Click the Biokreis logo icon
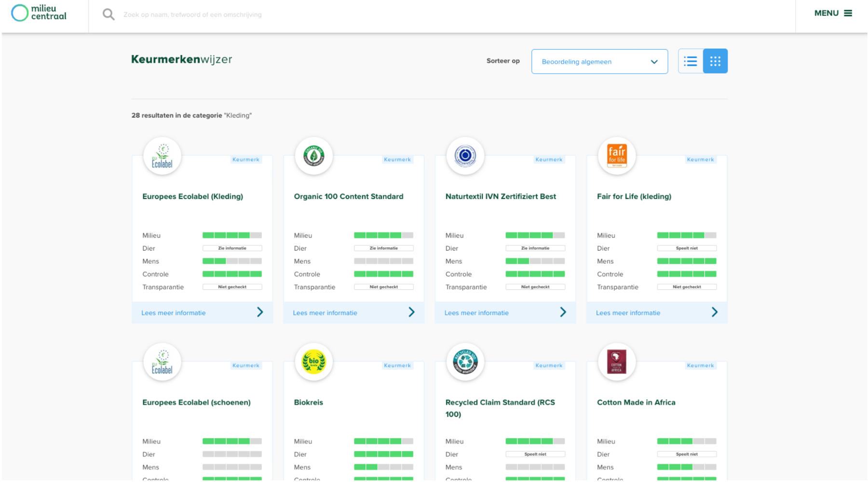This screenshot has width=868, height=482. click(314, 362)
